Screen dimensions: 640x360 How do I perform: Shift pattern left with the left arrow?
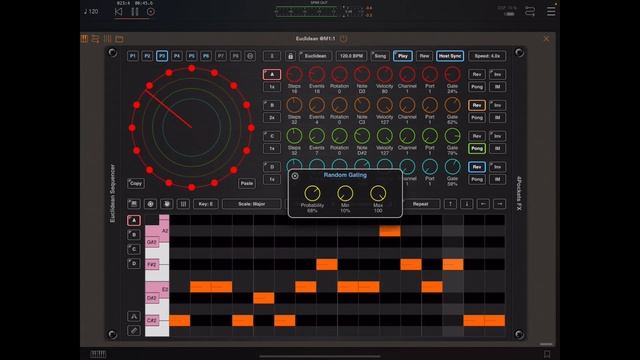point(483,204)
